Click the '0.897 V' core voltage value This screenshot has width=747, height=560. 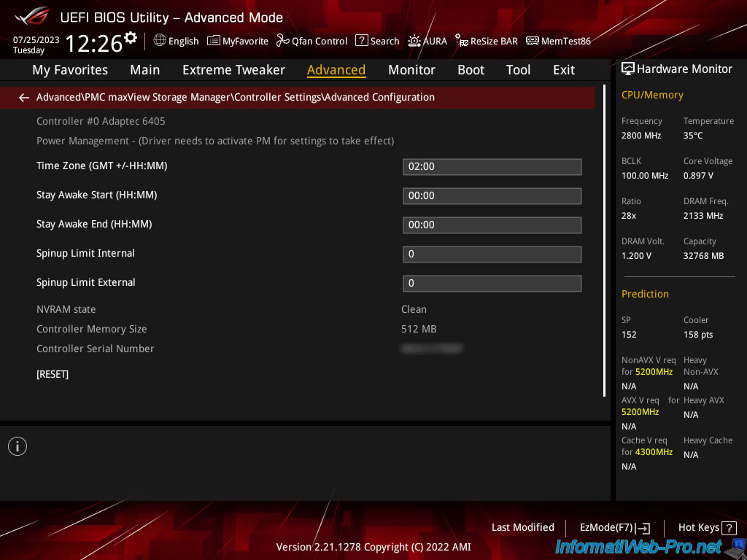698,176
